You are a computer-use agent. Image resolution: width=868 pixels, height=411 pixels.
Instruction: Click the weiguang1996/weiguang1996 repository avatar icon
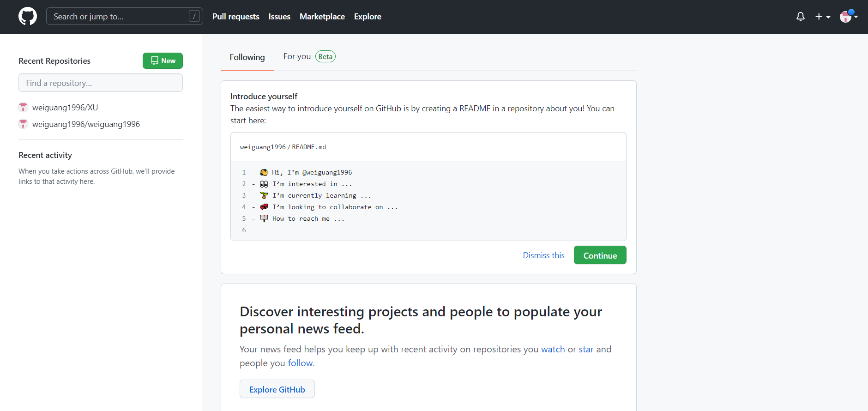coord(23,124)
